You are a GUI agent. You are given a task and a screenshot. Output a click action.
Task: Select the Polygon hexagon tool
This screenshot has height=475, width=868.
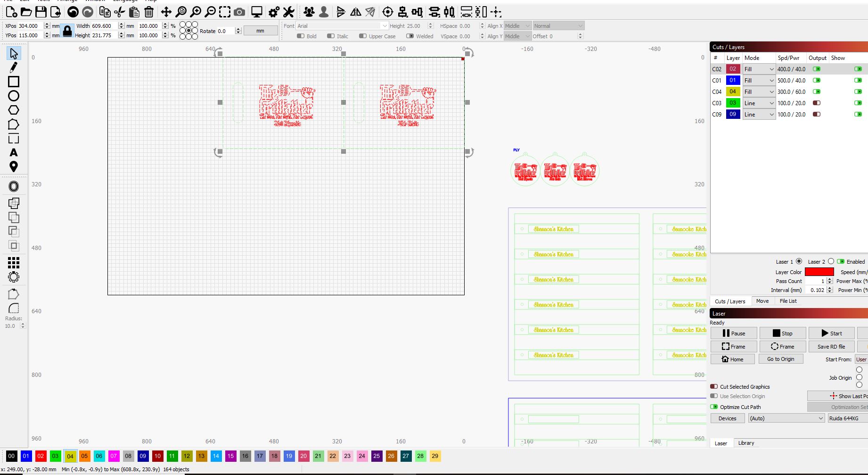[x=14, y=110]
